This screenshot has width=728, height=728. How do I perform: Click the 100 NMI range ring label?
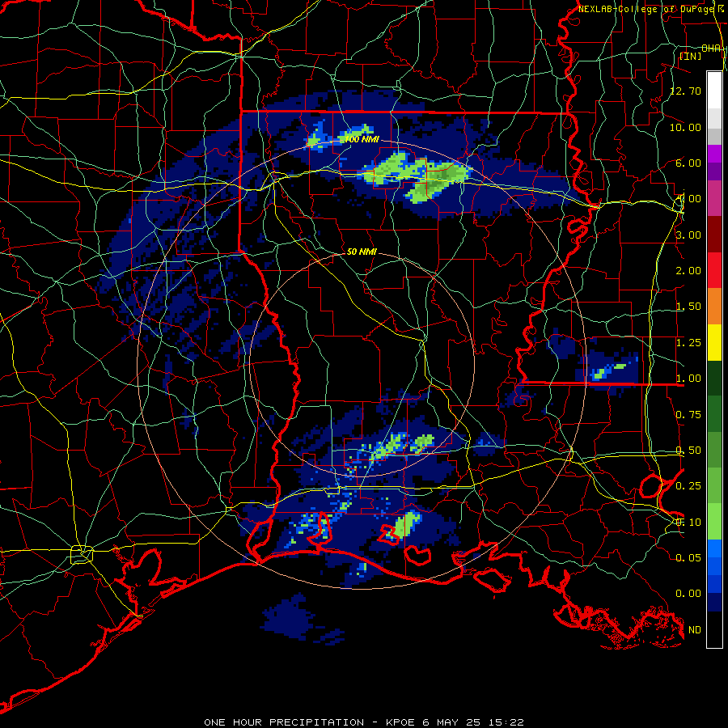[x=362, y=139]
